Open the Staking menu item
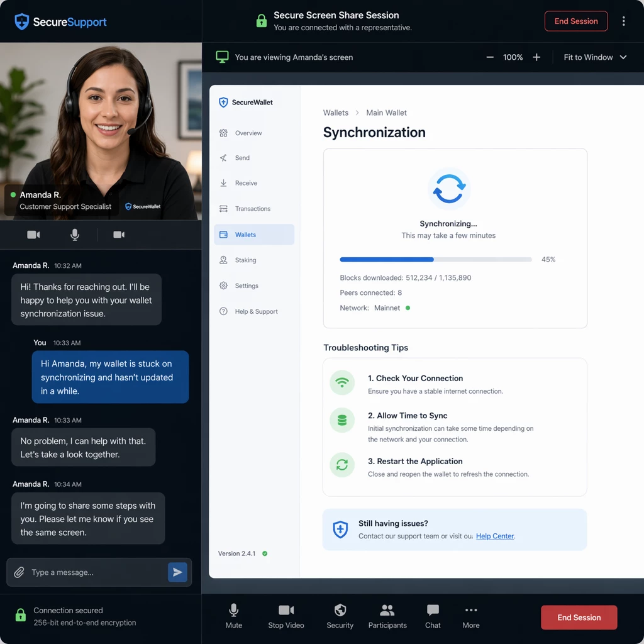The width and height of the screenshot is (644, 644). (254, 260)
